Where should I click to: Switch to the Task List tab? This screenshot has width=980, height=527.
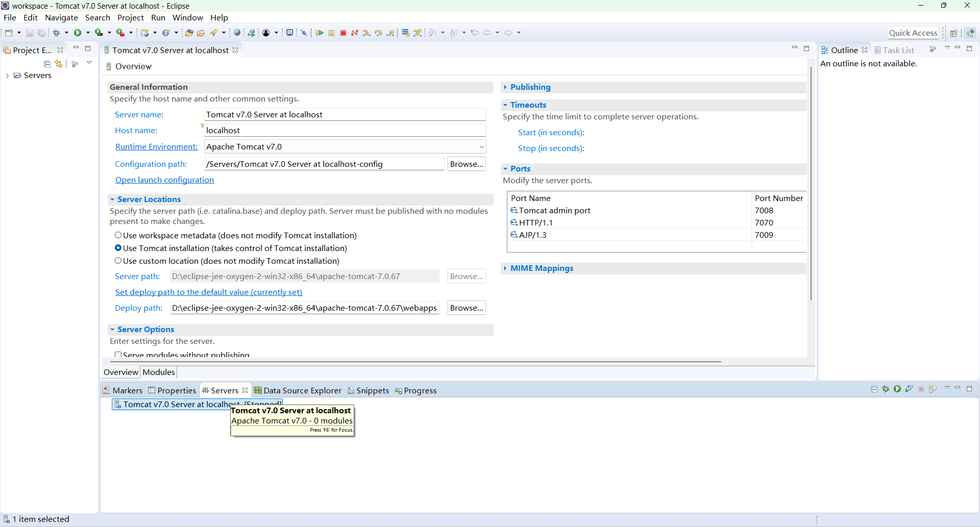(894, 50)
